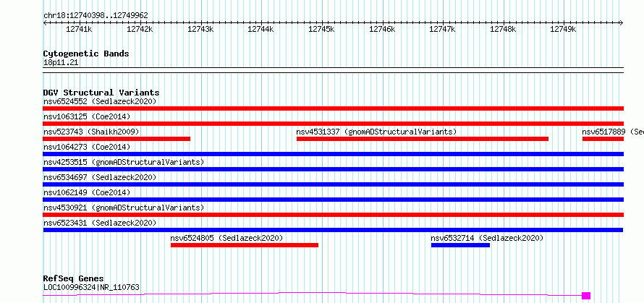Click the 12742k ruler label
Image resolution: width=644 pixels, height=303 pixels.
140,30
